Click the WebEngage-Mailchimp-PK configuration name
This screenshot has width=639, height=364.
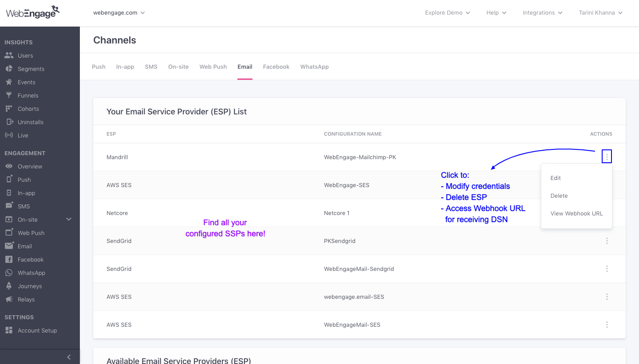tap(360, 157)
